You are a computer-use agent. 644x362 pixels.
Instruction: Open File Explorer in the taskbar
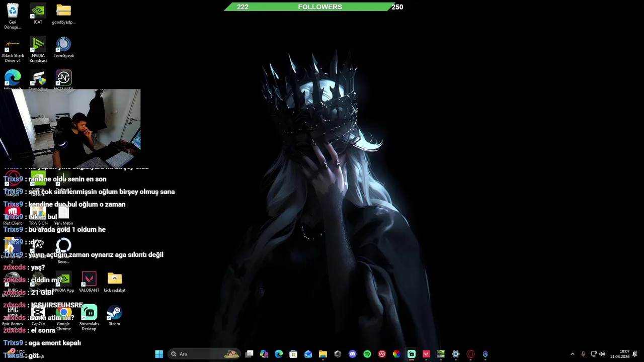pyautogui.click(x=323, y=354)
